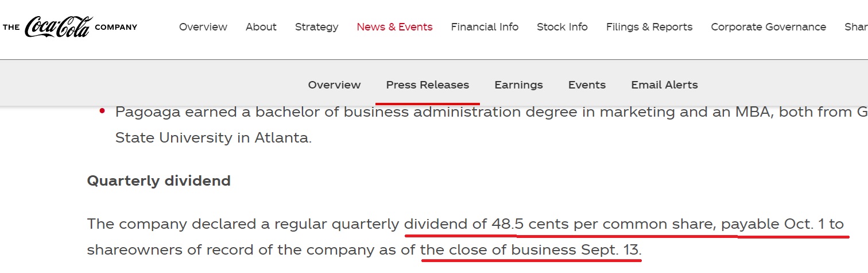Click the 'Quarterly dividend' heading
This screenshot has width=868, height=273.
tap(158, 181)
